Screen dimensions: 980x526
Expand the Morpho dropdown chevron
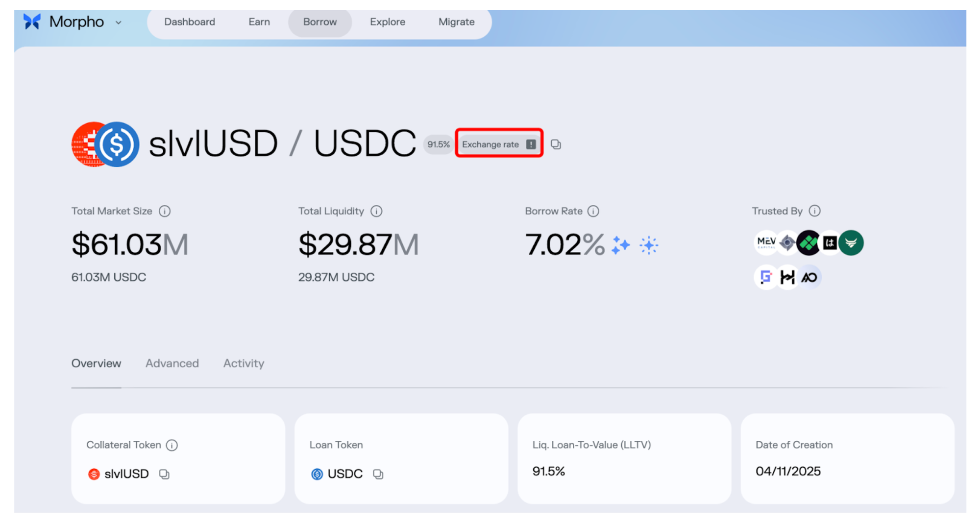tap(119, 23)
